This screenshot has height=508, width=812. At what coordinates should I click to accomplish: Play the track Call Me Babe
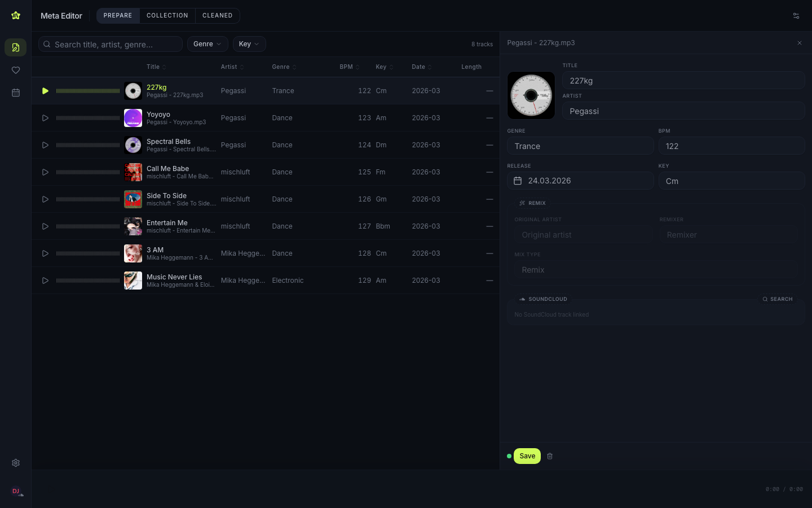point(45,172)
